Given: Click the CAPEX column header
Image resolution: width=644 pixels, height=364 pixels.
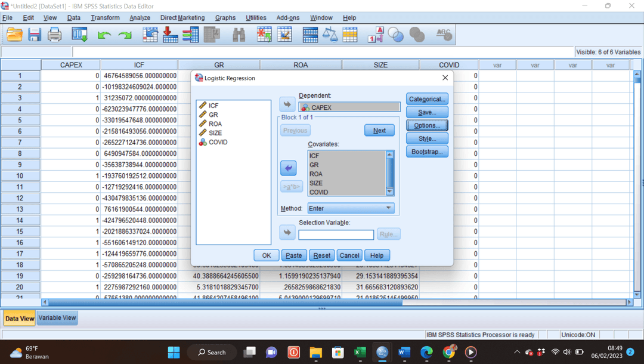Looking at the screenshot, I should (71, 65).
